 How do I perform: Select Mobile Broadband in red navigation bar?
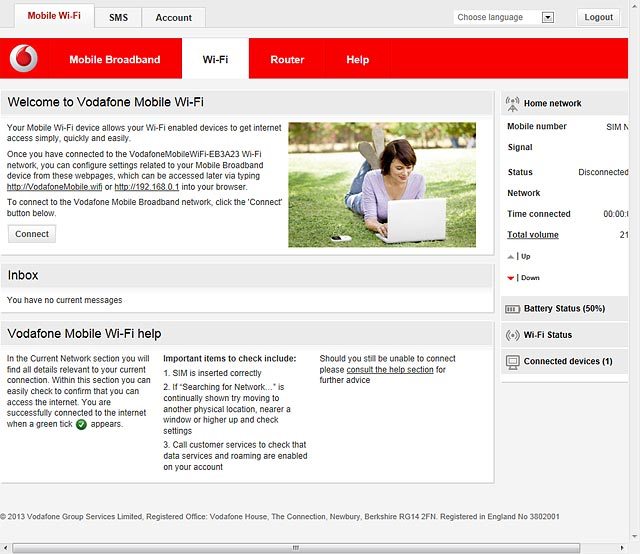[115, 60]
